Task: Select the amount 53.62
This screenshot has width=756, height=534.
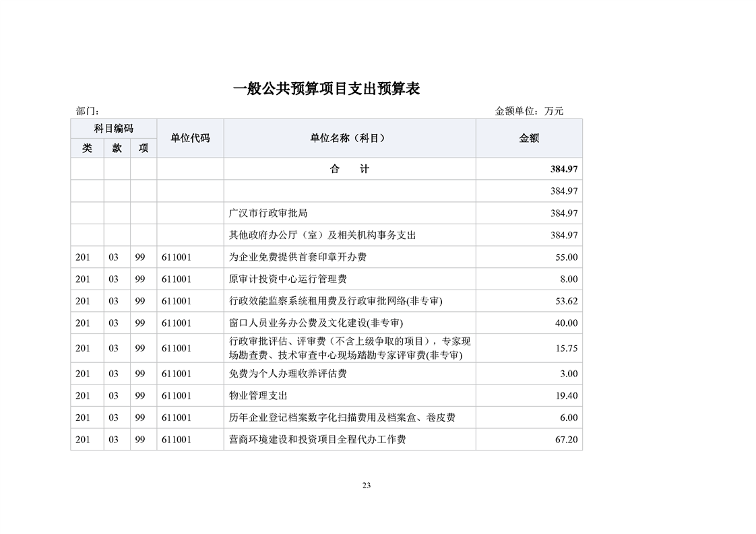Action: (567, 301)
